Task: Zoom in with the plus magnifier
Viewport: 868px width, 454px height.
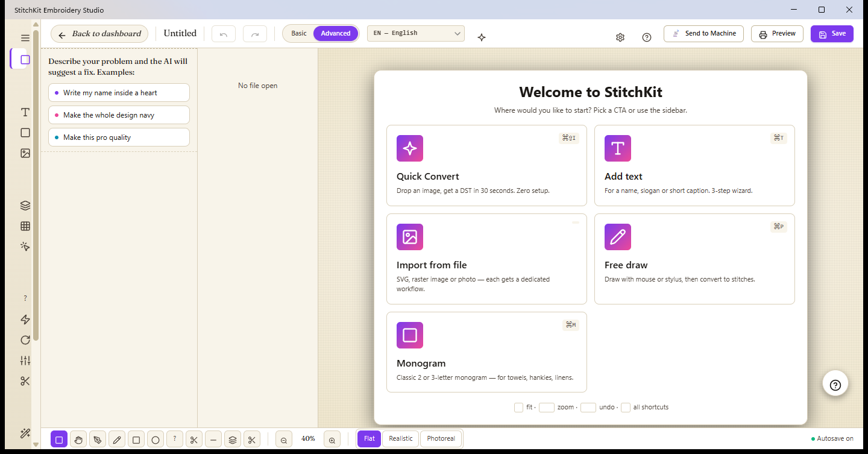Action: (x=332, y=440)
